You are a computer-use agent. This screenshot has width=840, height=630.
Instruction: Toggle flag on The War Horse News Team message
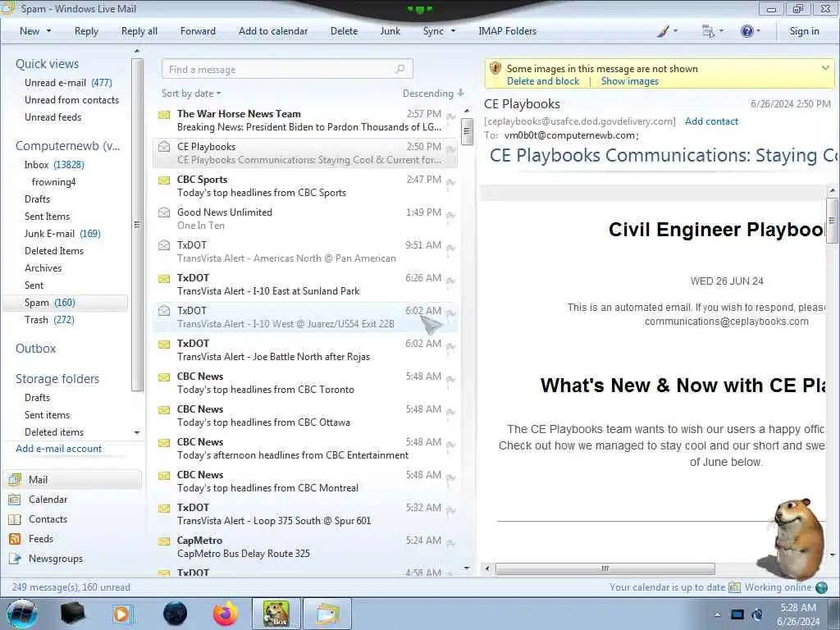click(x=450, y=116)
